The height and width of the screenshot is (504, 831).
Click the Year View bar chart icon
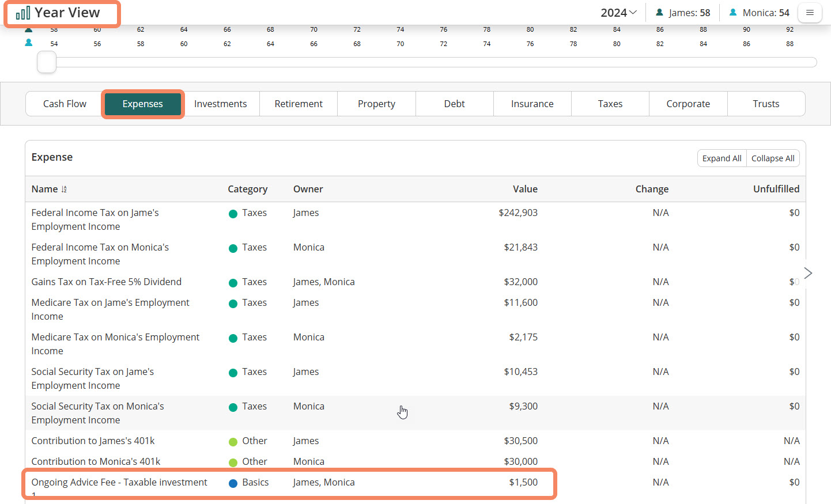pos(23,13)
